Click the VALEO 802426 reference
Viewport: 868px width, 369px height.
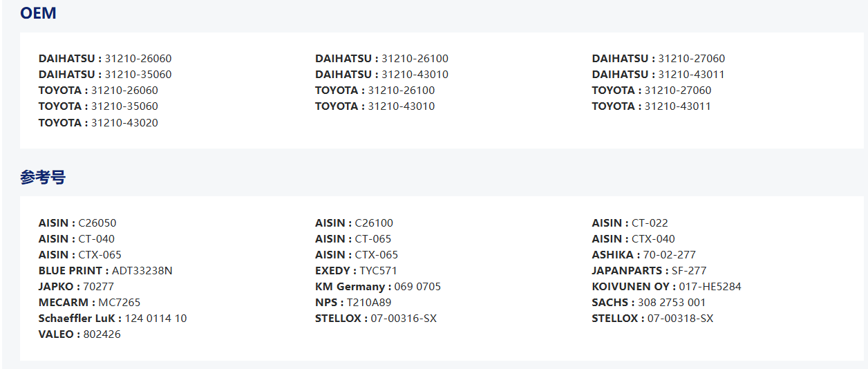coord(79,334)
